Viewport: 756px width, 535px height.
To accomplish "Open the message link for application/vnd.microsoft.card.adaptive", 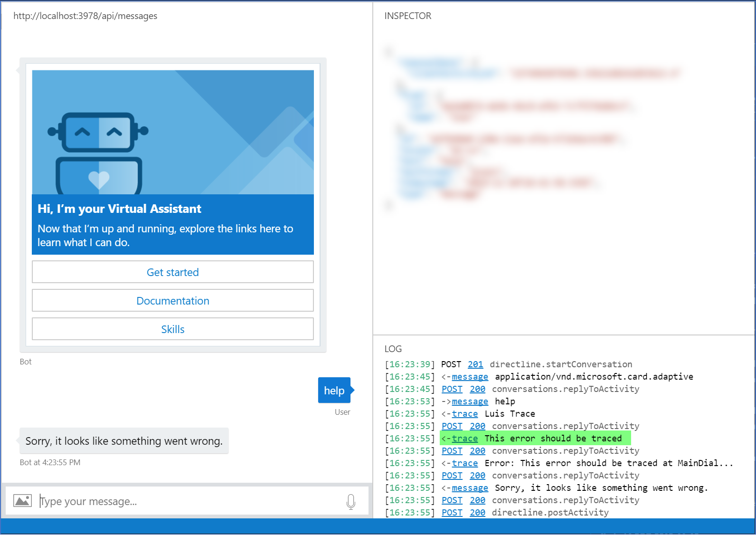I will 470,377.
